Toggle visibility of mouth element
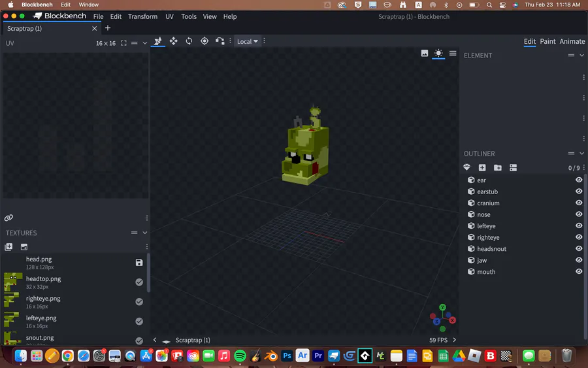 [x=579, y=271]
